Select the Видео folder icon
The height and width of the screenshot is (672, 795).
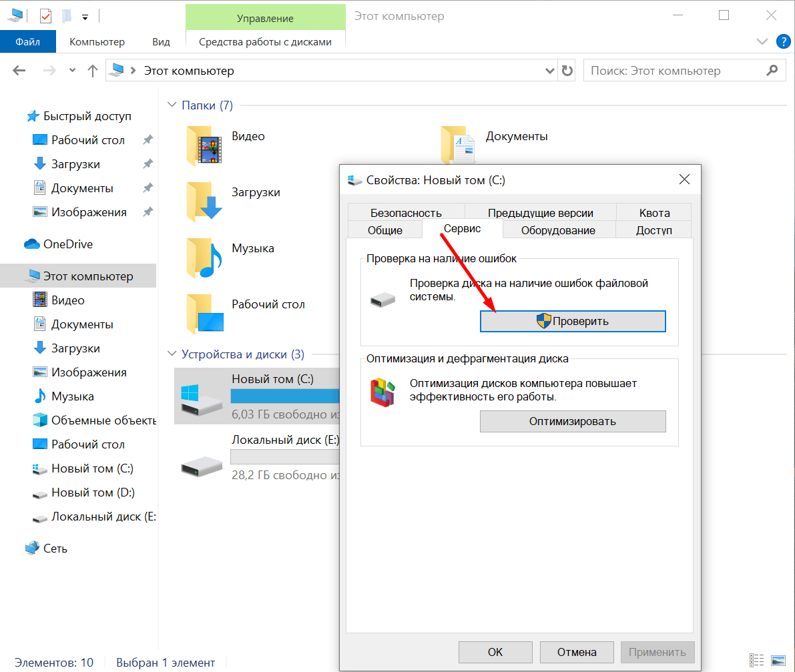pos(204,146)
